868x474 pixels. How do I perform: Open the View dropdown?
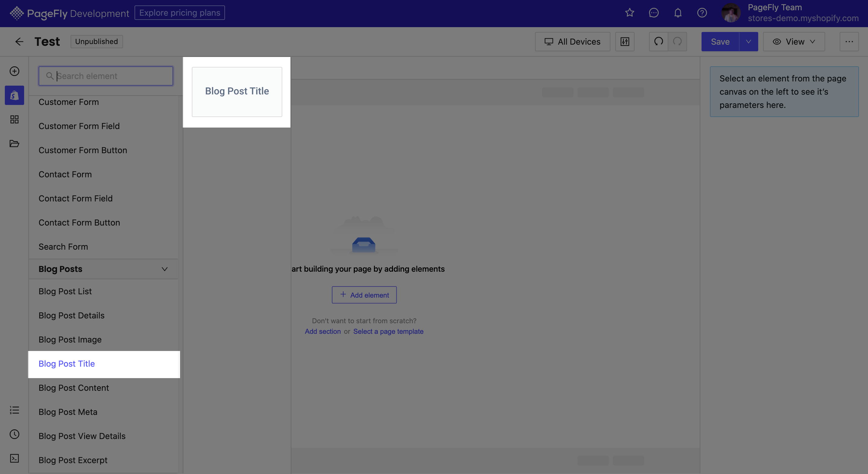(x=794, y=41)
